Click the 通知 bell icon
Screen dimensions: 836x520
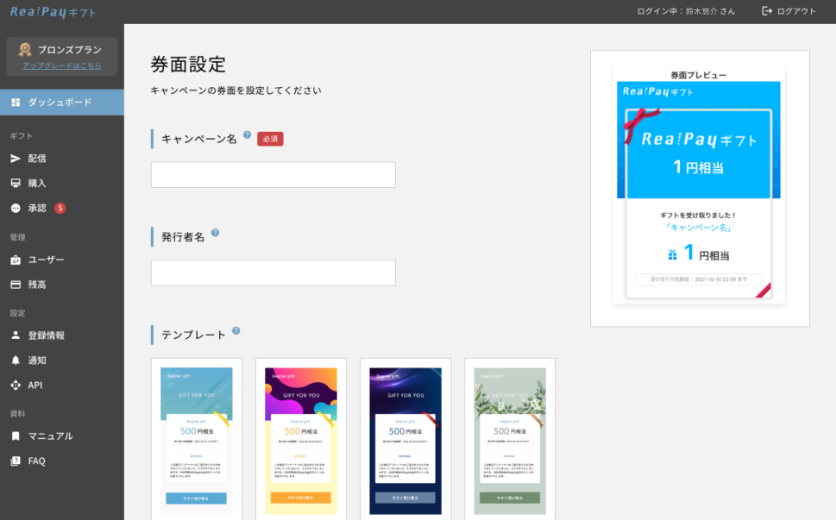coord(15,360)
